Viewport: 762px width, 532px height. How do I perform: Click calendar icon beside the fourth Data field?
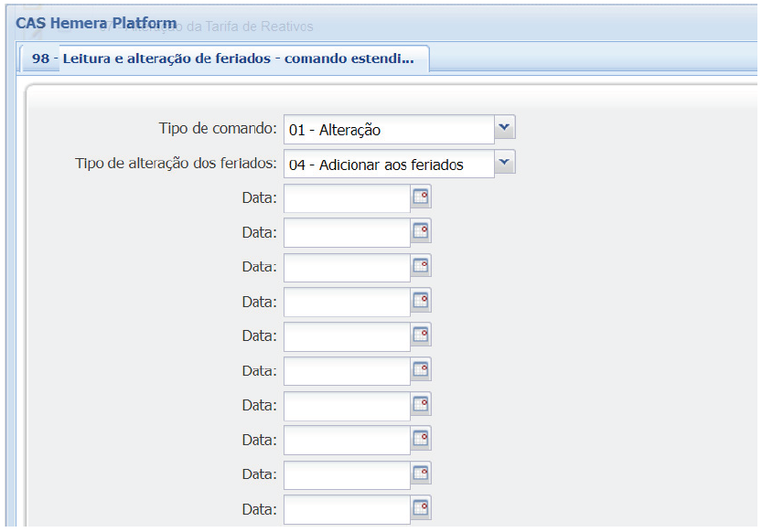[421, 301]
